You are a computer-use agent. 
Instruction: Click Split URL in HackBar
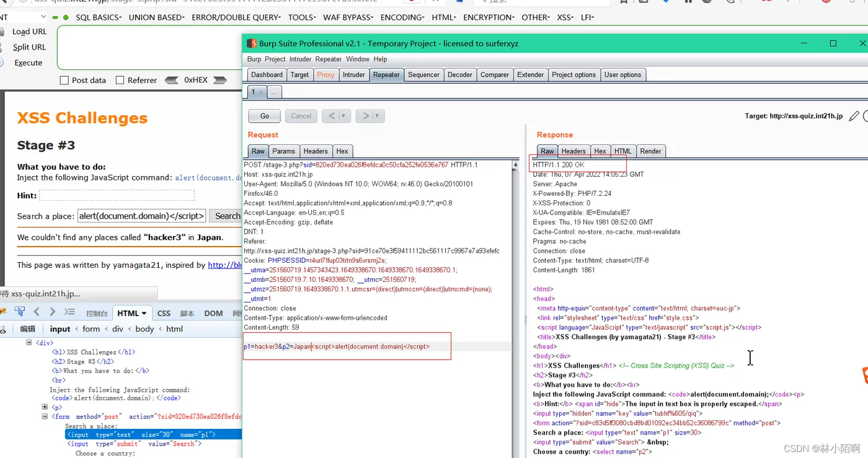coord(29,47)
